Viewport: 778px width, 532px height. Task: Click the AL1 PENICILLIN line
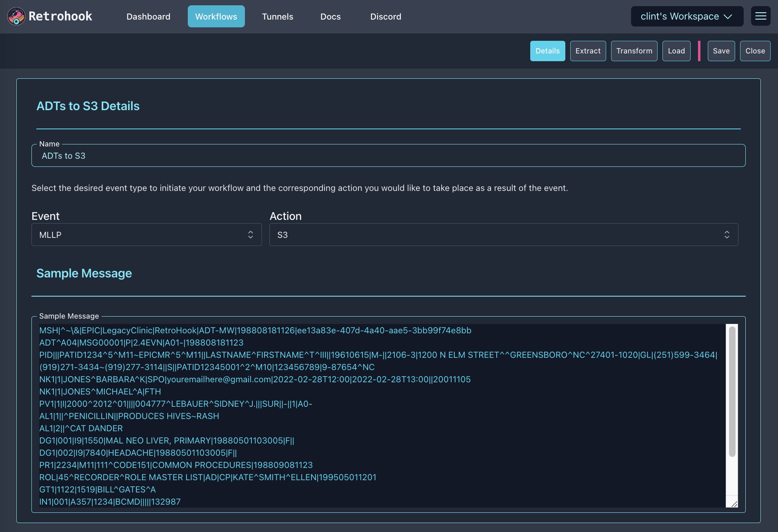coord(129,416)
